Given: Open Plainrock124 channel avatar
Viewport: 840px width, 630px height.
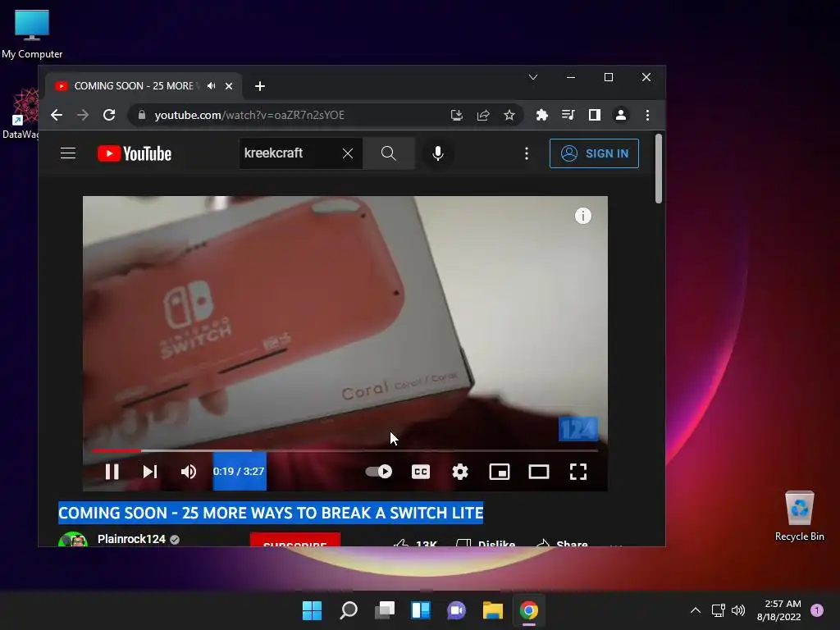Looking at the screenshot, I should point(73,539).
